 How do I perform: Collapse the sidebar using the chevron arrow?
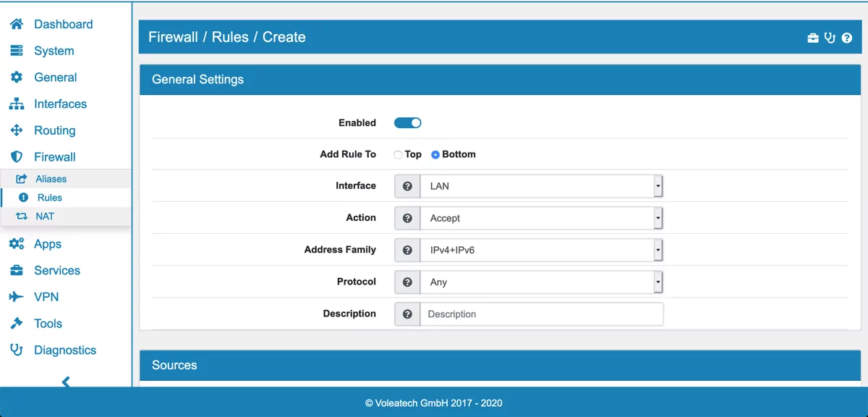pyautogui.click(x=65, y=381)
